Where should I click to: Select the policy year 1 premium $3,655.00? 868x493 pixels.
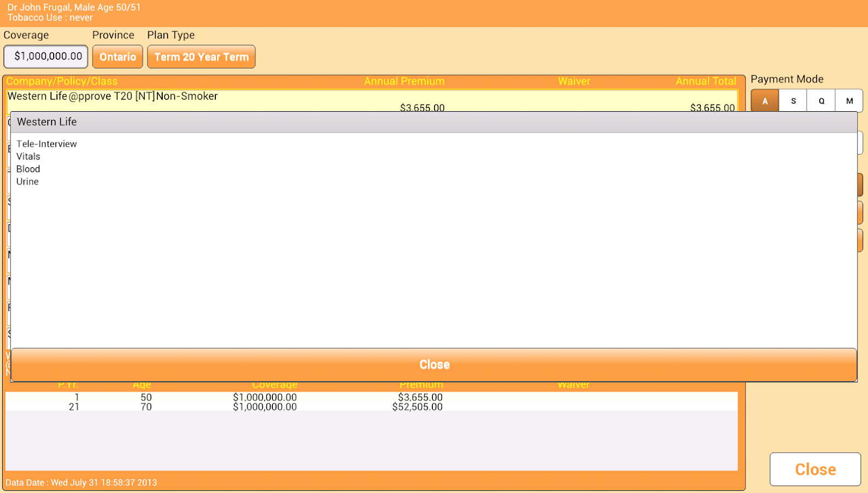[x=420, y=397]
